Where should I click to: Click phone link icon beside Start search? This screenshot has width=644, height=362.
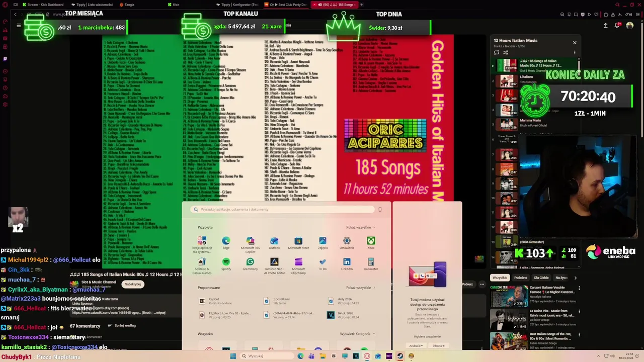tap(380, 209)
